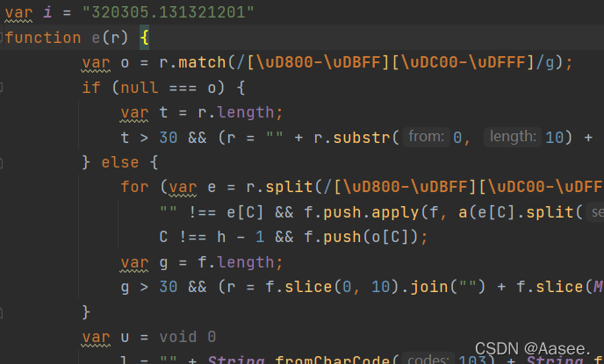Viewport: 604px width, 364px height.
Task: Click the from: parameter hint
Action: click(x=426, y=137)
